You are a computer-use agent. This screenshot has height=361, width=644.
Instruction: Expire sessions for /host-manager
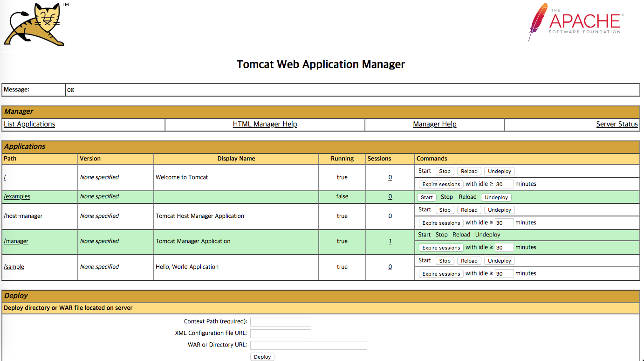(x=441, y=223)
